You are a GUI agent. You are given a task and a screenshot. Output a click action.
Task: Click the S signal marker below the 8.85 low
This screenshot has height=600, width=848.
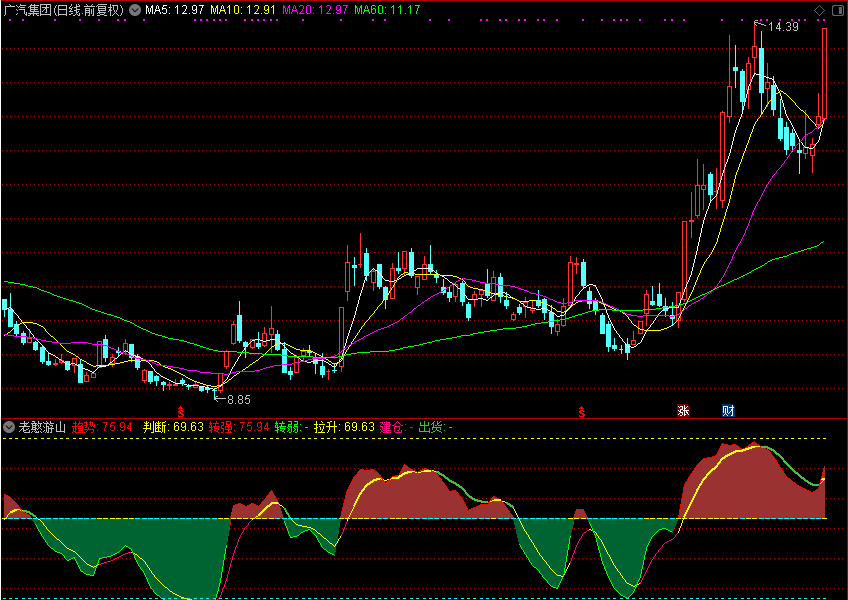[181, 412]
